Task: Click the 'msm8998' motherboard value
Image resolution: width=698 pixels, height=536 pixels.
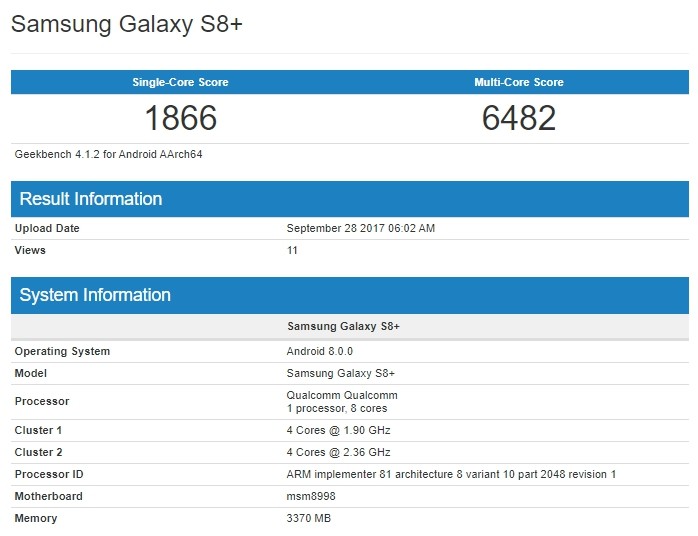Action: point(311,496)
